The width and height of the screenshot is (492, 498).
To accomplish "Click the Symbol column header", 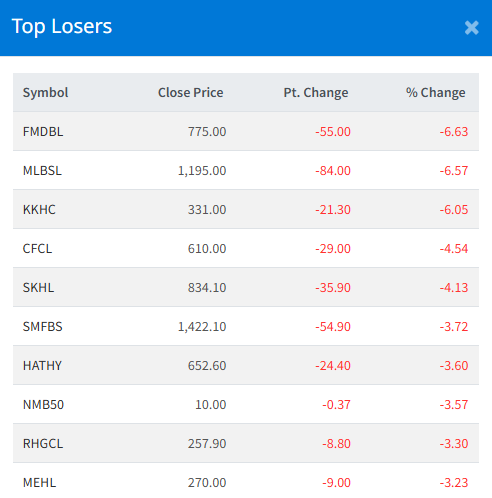I will [45, 92].
